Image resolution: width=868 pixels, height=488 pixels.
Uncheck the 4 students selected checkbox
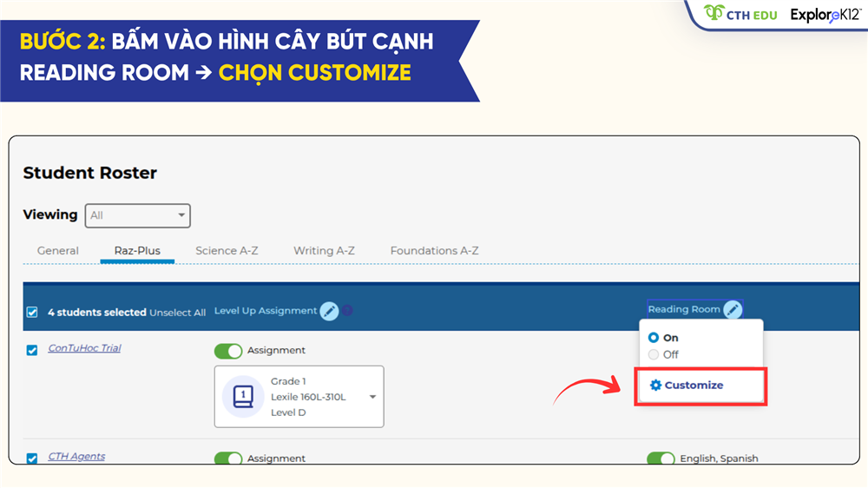coord(32,313)
